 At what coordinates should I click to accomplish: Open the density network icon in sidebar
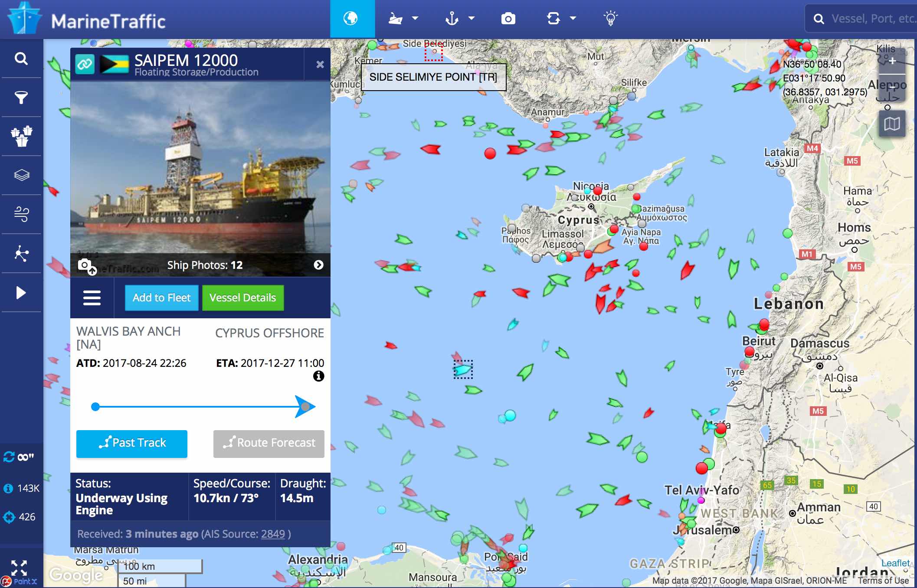[x=21, y=253]
